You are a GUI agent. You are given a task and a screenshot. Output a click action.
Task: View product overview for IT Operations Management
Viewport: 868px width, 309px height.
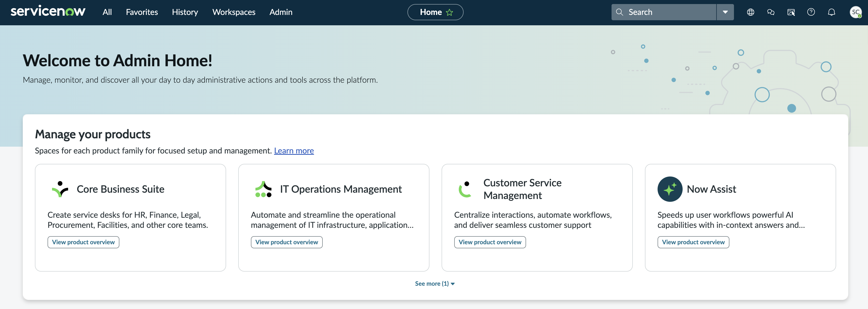point(286,242)
